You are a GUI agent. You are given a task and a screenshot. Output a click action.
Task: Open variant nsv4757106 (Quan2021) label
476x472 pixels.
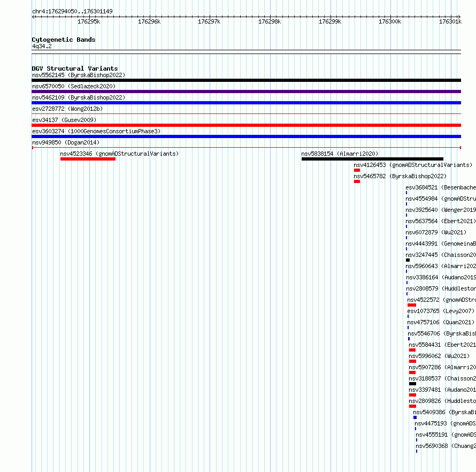(441, 322)
